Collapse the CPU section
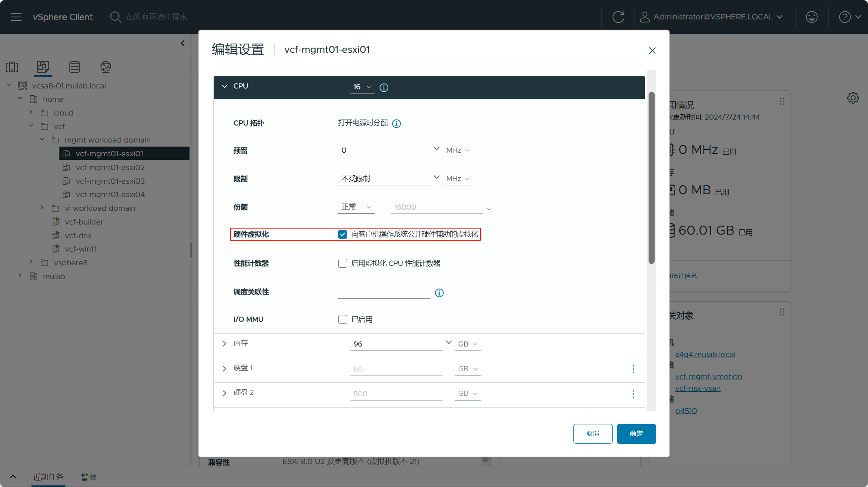Viewport: 868px width, 487px height. pos(225,86)
